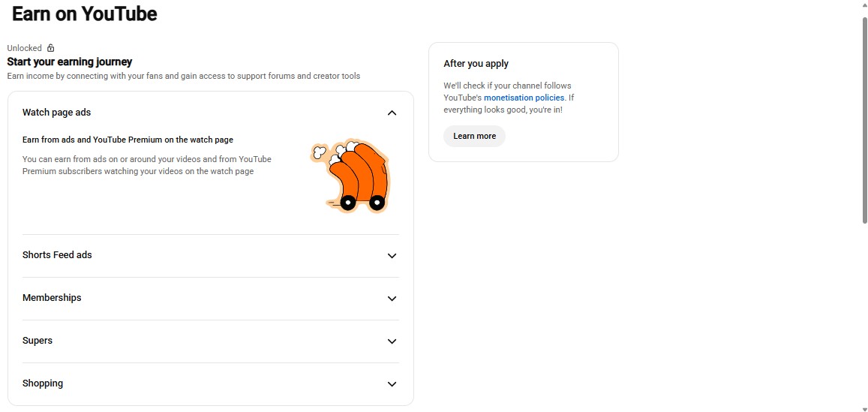Viewport: 868px width, 412px height.
Task: Click the scrollbar up arrow
Action: pyautogui.click(x=865, y=3)
